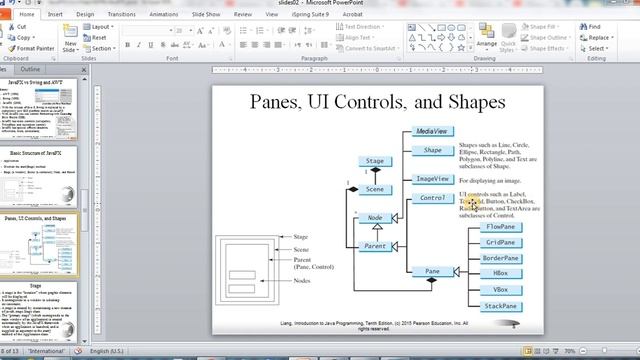Increase font size with Grow Font
Viewport: 640px width, 360px height.
pyautogui.click(x=200, y=31)
